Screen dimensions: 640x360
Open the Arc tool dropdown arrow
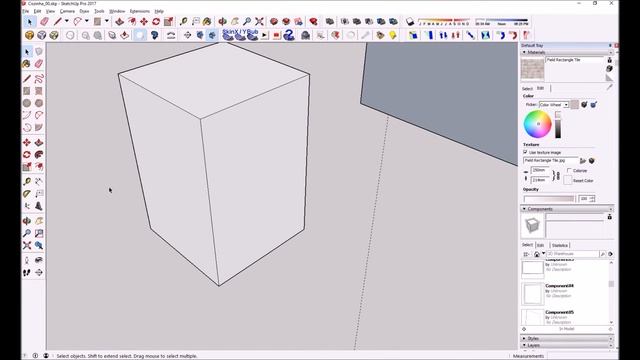[87, 21]
